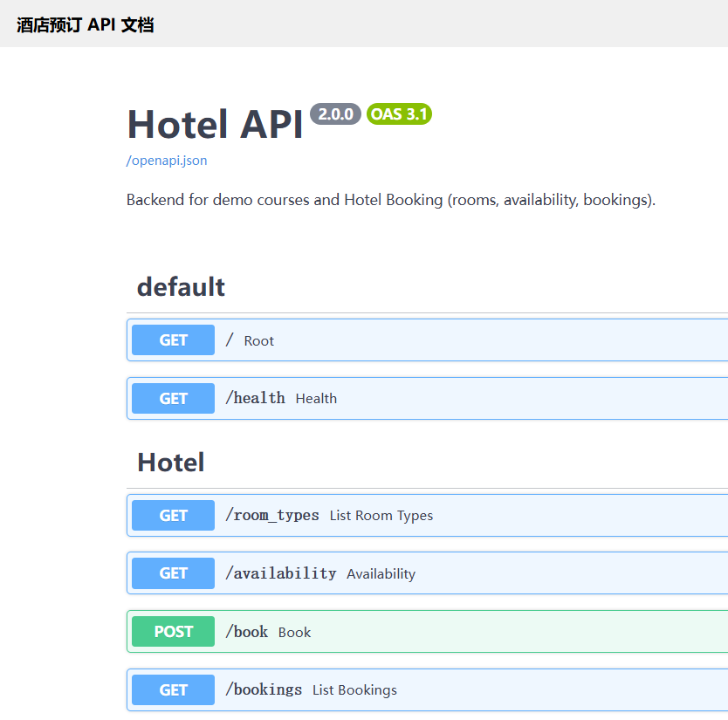Image resolution: width=728 pixels, height=720 pixels.
Task: Collapse the Hotel section header
Action: (171, 463)
